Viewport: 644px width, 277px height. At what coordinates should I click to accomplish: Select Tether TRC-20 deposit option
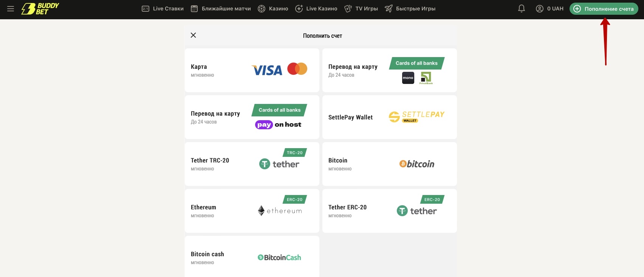[x=252, y=164]
